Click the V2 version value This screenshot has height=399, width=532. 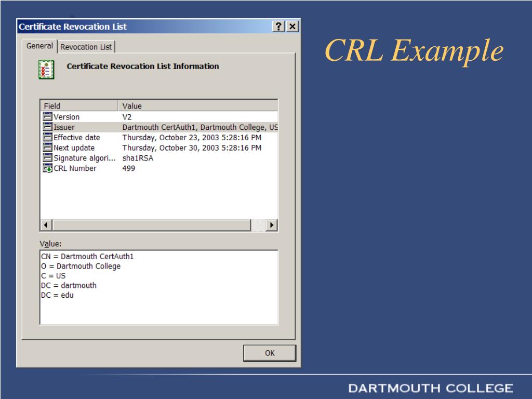click(x=127, y=117)
